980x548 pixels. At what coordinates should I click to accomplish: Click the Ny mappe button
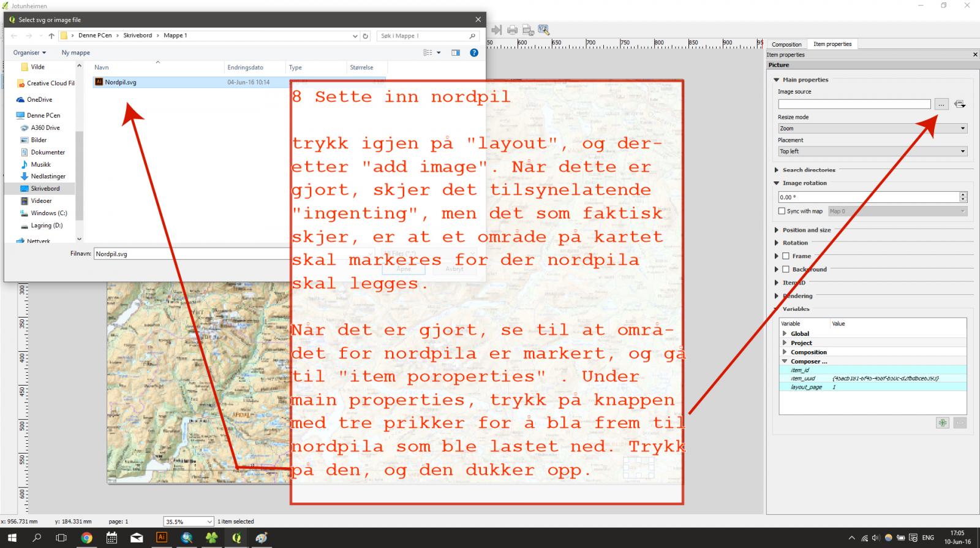[x=75, y=53]
